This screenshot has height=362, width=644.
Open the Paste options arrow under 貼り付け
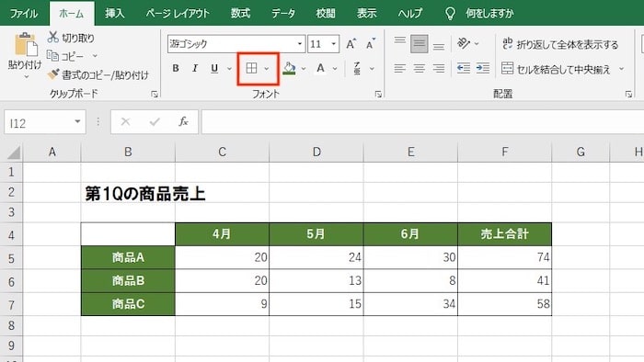click(27, 76)
